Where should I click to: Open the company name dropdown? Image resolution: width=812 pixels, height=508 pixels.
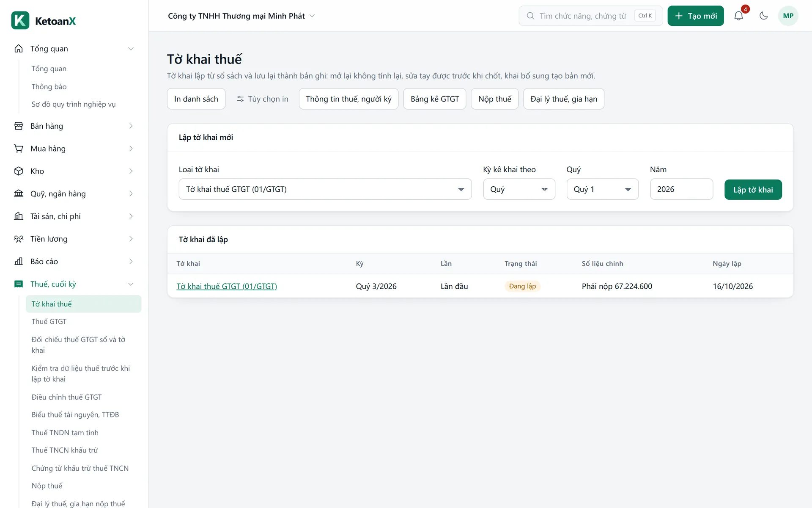[241, 16]
